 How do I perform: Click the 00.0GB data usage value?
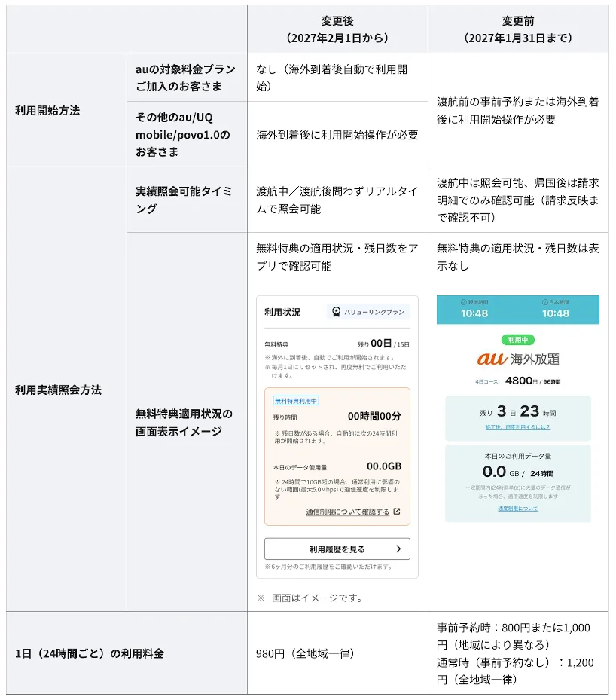pyautogui.click(x=384, y=466)
